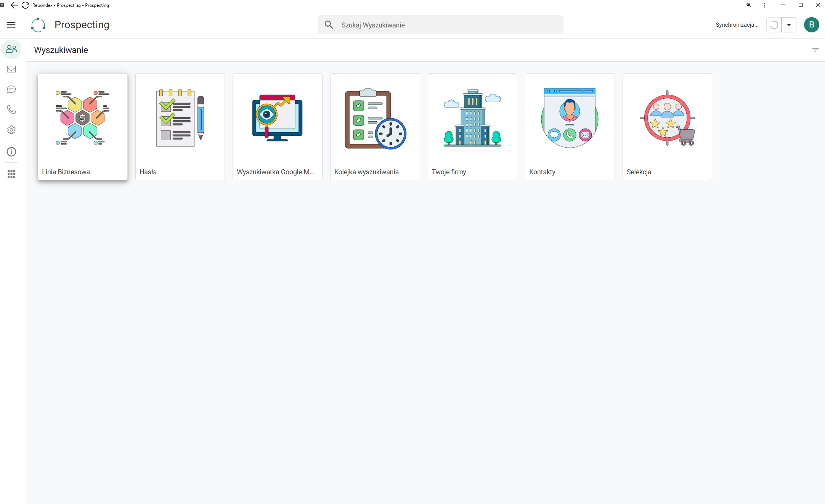
Task: Click the synchronization spinner button
Action: tap(774, 25)
